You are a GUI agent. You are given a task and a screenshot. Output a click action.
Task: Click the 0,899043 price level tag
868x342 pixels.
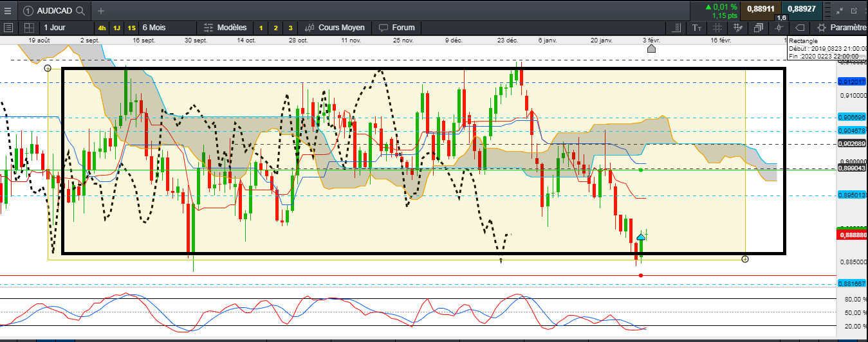click(x=853, y=168)
